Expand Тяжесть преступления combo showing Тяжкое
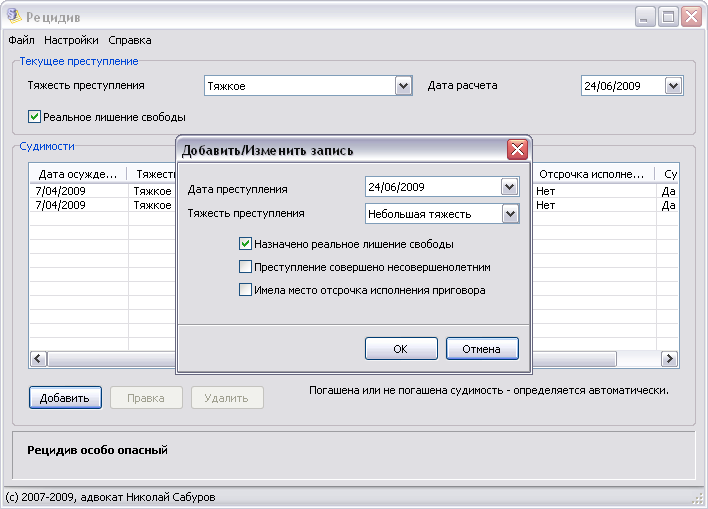This screenshot has height=509, width=708. pos(403,86)
